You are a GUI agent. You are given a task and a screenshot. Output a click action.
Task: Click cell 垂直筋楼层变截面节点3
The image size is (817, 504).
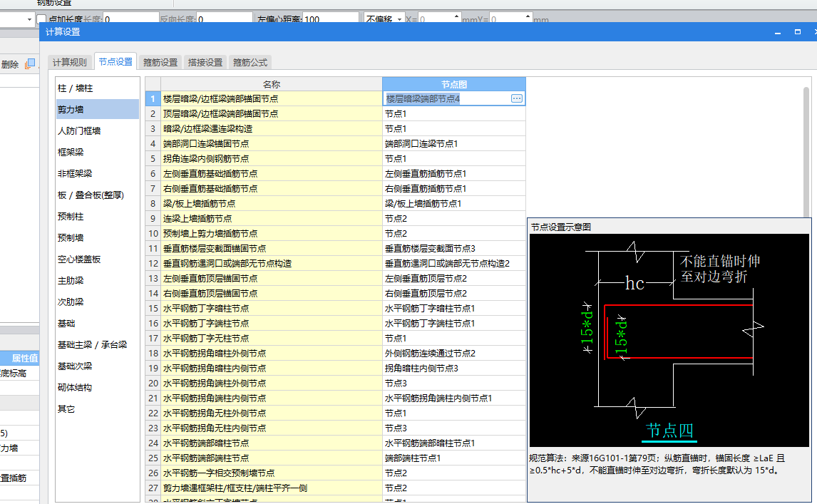[x=454, y=249]
